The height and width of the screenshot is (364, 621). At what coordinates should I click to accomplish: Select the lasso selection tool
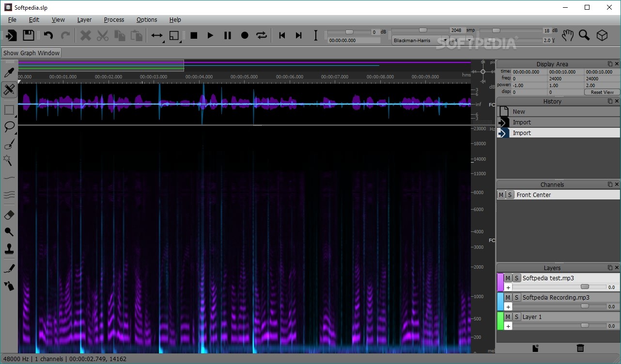click(x=9, y=127)
